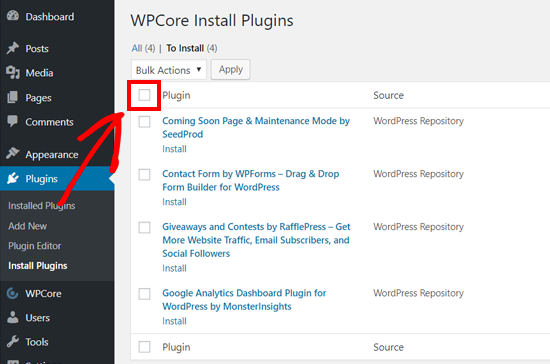
Task: Click the Comments speech bubble icon
Action: pos(13,121)
